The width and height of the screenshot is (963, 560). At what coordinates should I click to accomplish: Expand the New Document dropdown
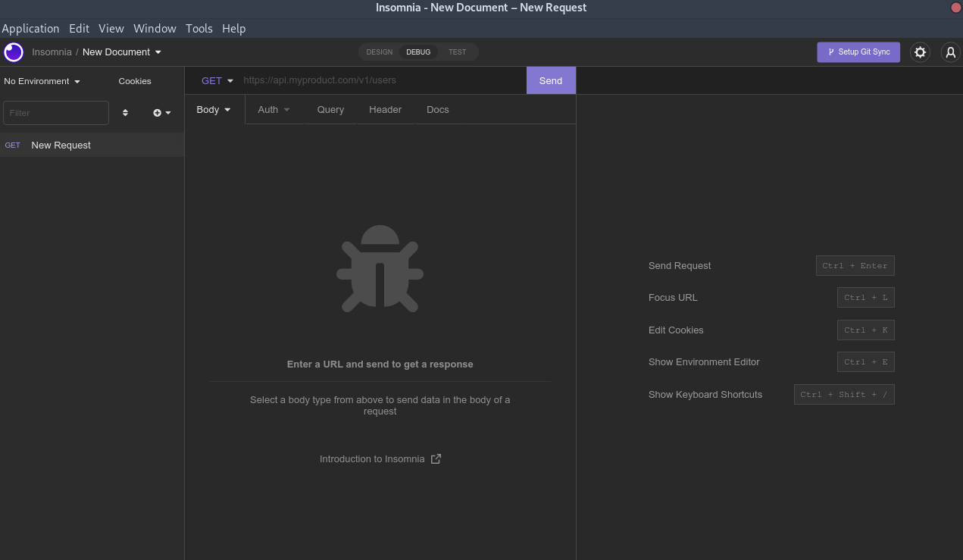pos(121,52)
